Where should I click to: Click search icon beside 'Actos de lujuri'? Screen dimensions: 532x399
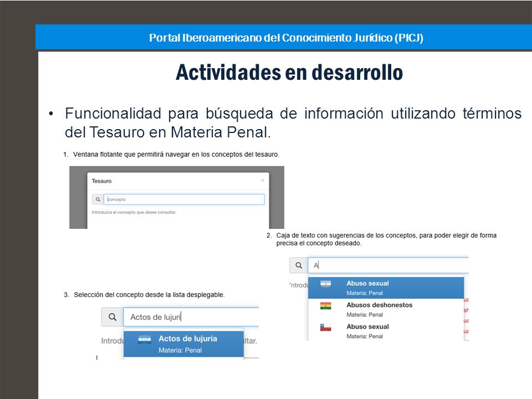coord(112,317)
